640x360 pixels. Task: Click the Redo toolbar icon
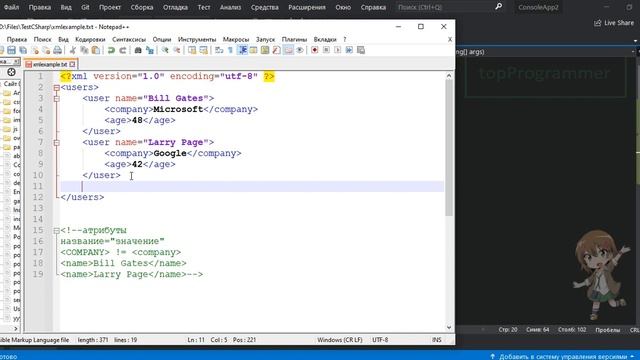(x=122, y=50)
